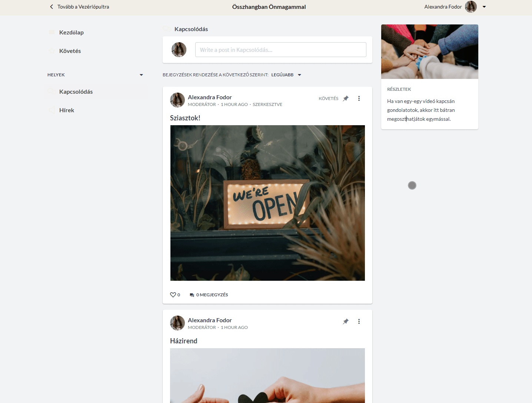Click the hands cover image in the details card
The image size is (532, 403).
[x=430, y=51]
